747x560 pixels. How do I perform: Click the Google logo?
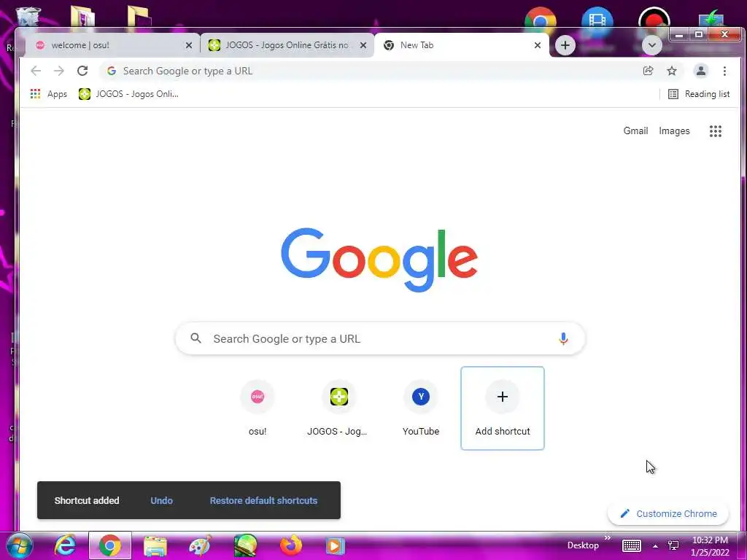click(379, 260)
